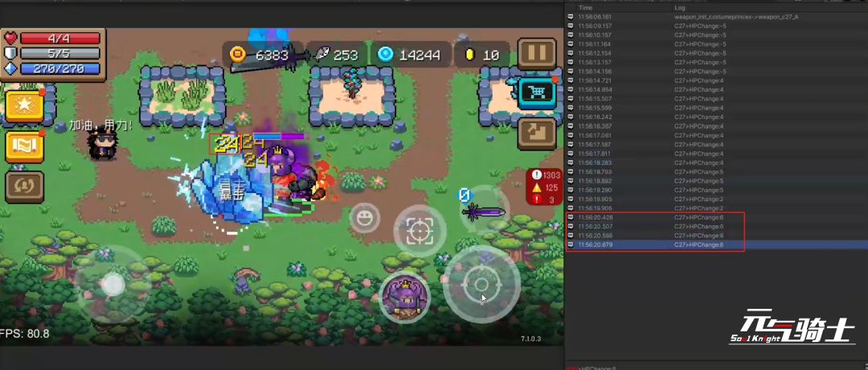Sort by the Log column header
This screenshot has height=370, width=868.
coord(680,8)
